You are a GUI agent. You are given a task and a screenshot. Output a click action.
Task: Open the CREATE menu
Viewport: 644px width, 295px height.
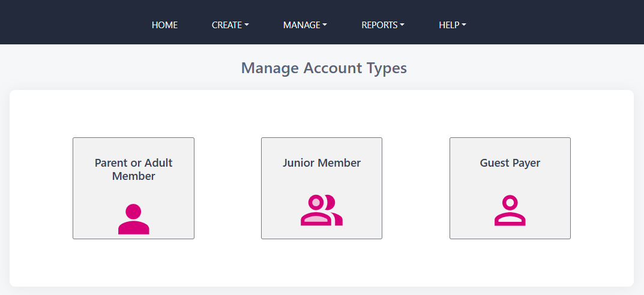point(230,25)
